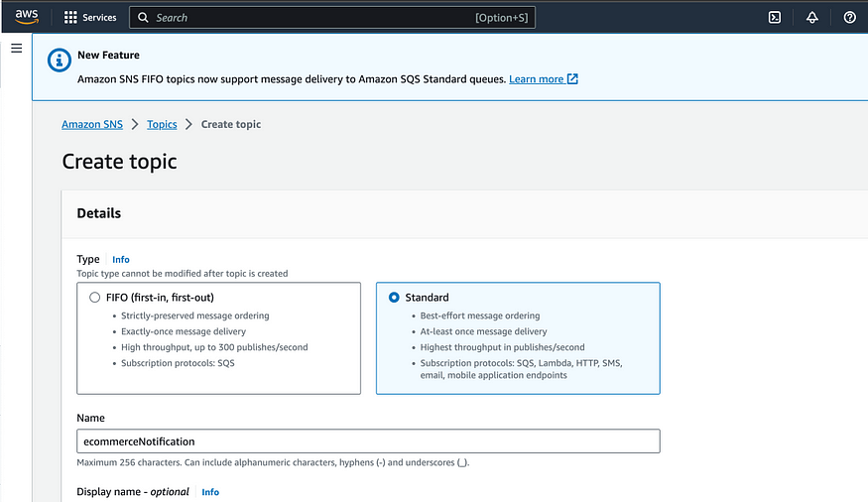This screenshot has height=502, width=868.
Task: Open the notifications bell icon
Action: pyautogui.click(x=811, y=17)
